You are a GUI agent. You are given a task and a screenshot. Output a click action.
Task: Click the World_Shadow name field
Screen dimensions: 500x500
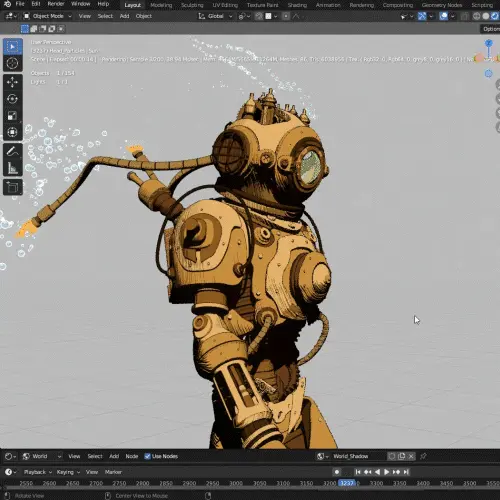coord(358,456)
